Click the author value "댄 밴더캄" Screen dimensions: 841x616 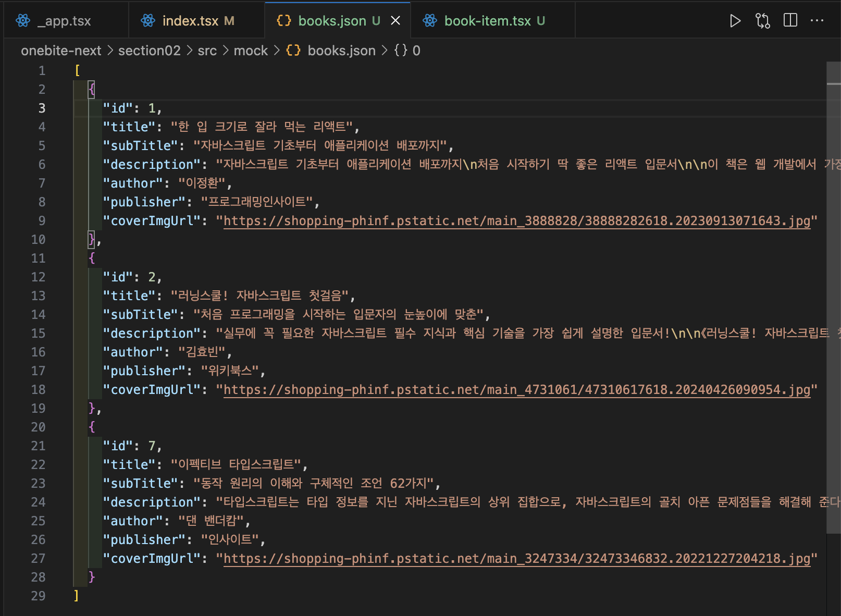(x=211, y=521)
